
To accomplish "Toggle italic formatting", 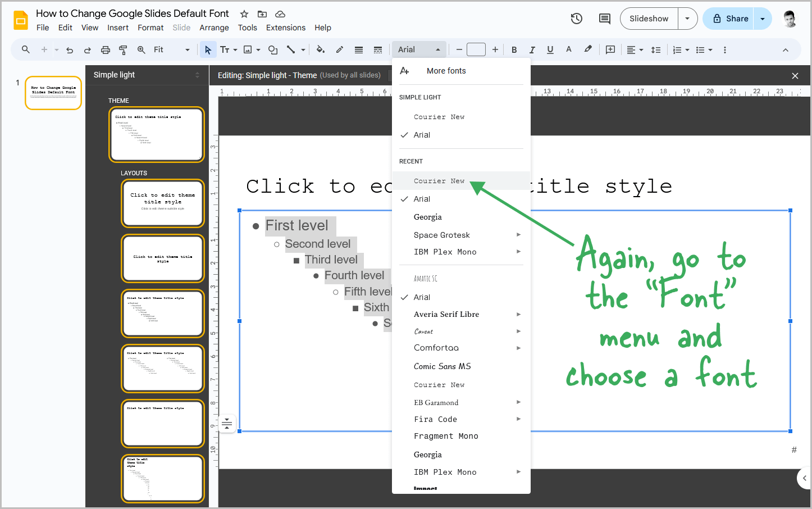I will 532,50.
